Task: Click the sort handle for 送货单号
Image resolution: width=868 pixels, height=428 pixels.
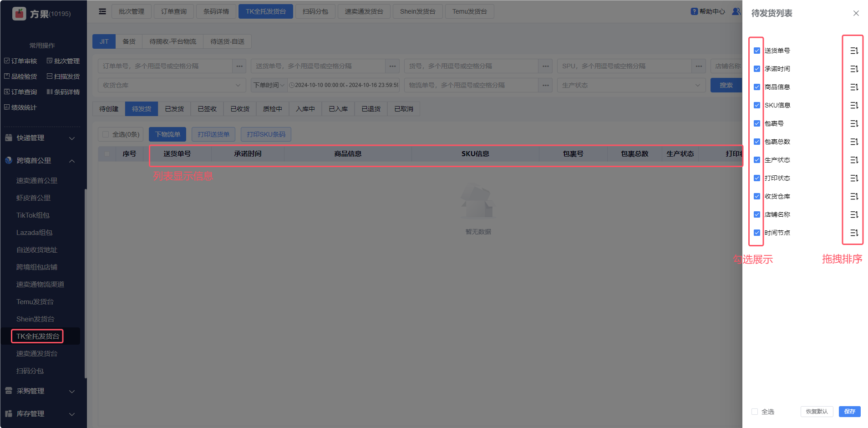Action: pyautogui.click(x=854, y=51)
